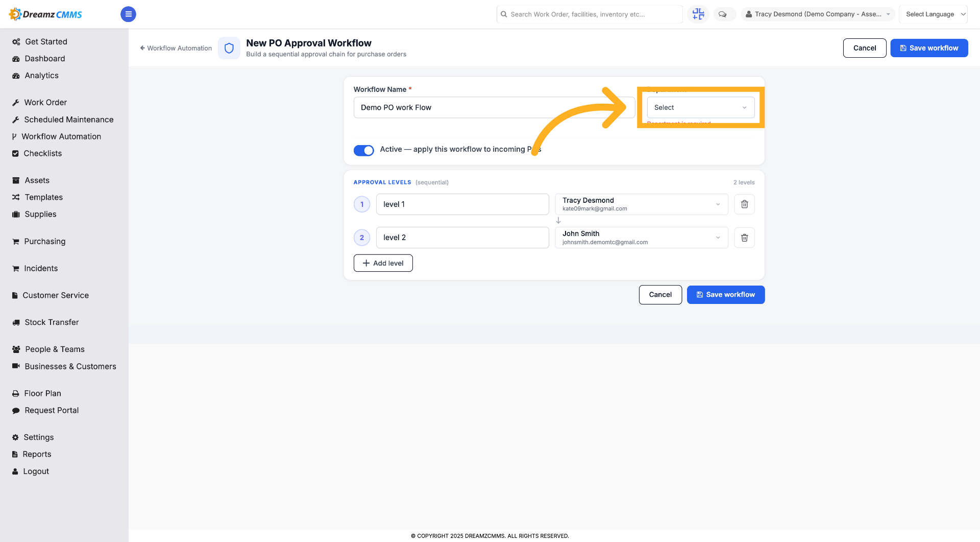This screenshot has width=980, height=542.
Task: Click the People & Teams group icon
Action: pyautogui.click(x=16, y=349)
